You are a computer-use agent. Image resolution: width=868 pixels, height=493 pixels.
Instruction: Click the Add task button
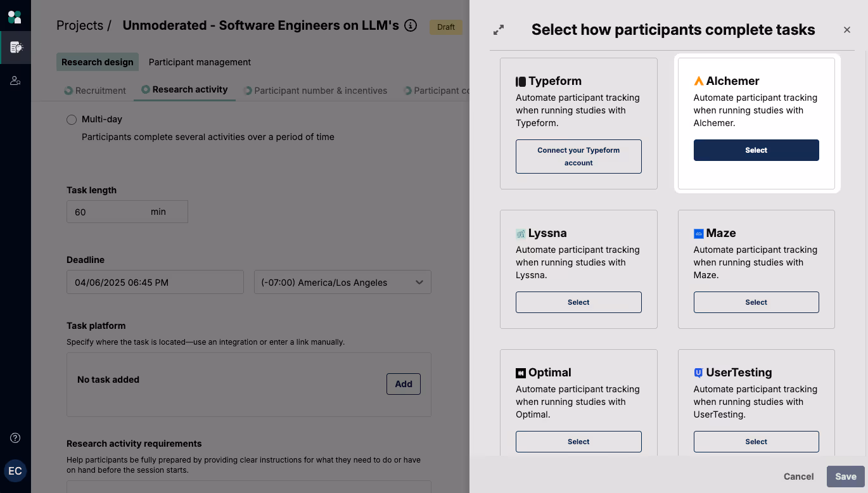click(x=404, y=384)
